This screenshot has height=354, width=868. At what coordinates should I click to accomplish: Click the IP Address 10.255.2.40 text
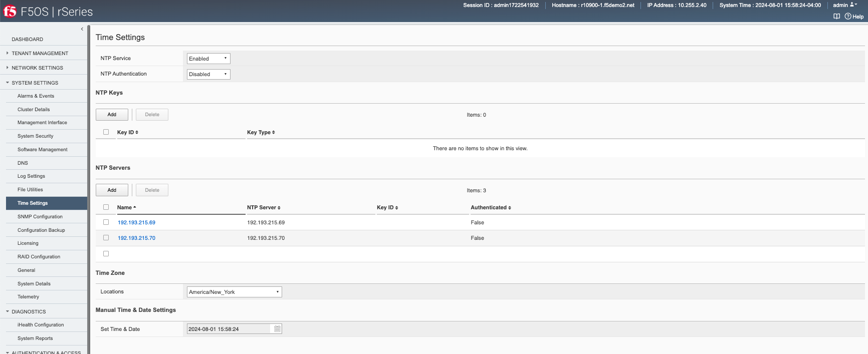677,5
